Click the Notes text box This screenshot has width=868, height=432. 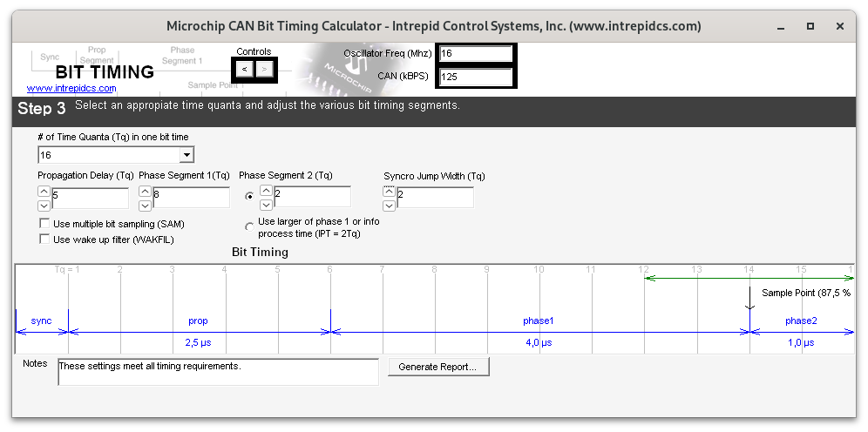click(218, 372)
